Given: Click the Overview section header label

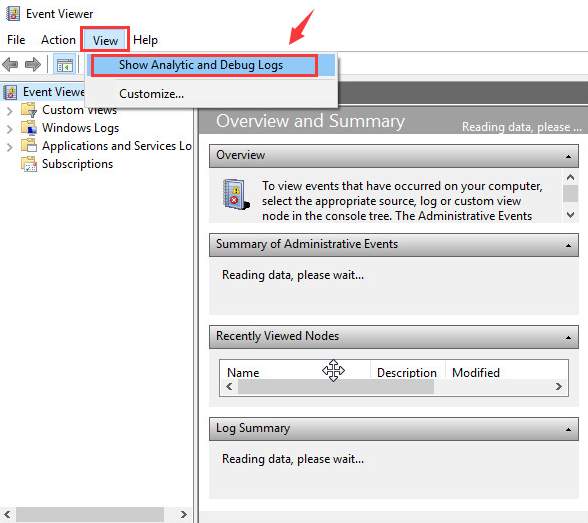Looking at the screenshot, I should [x=240, y=155].
